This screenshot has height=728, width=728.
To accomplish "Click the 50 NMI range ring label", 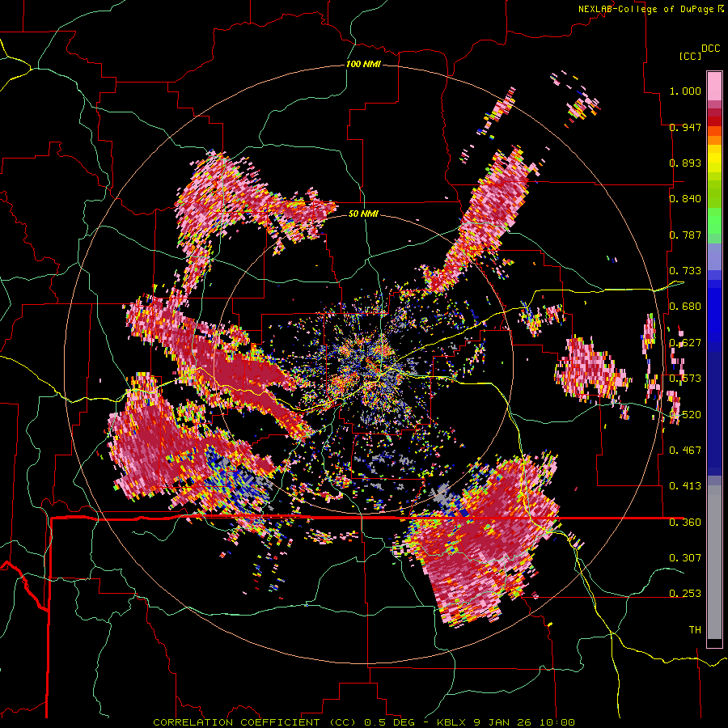I will [x=363, y=214].
